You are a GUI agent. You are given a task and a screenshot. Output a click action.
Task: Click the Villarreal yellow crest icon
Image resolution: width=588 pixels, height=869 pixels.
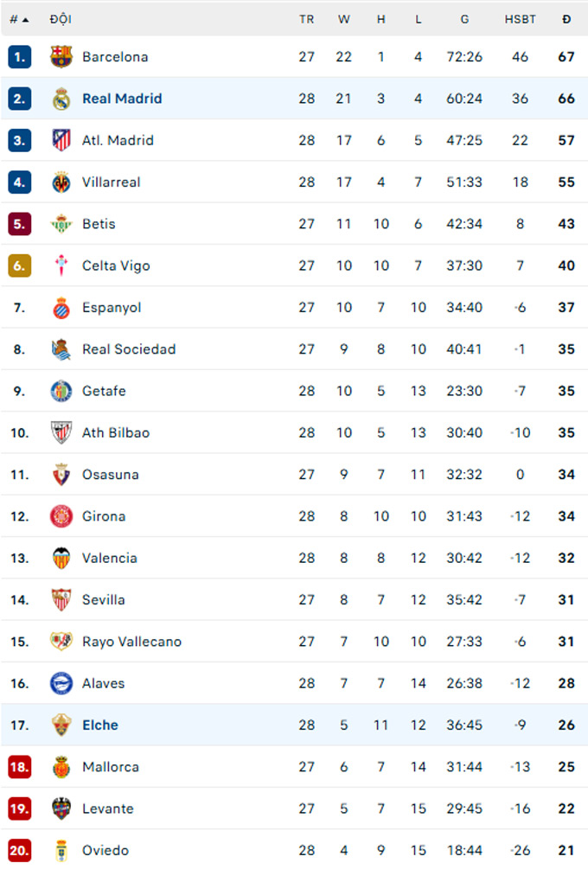pos(61,182)
